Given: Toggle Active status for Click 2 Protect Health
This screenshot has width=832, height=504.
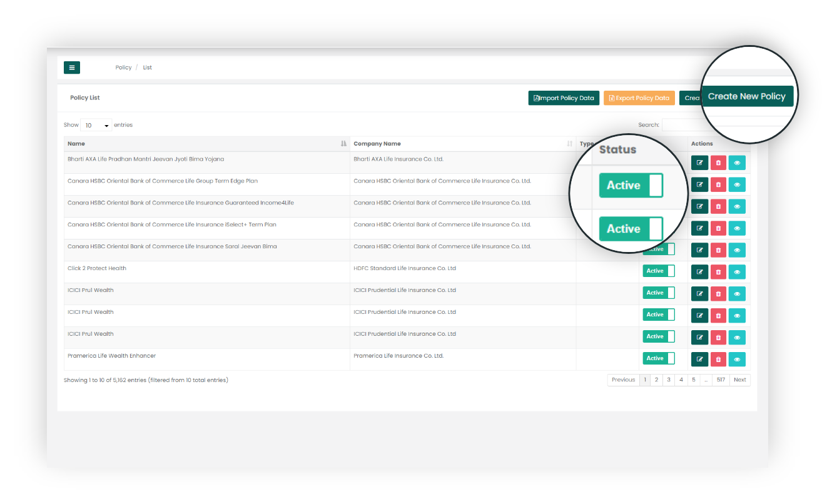Looking at the screenshot, I should click(x=658, y=271).
